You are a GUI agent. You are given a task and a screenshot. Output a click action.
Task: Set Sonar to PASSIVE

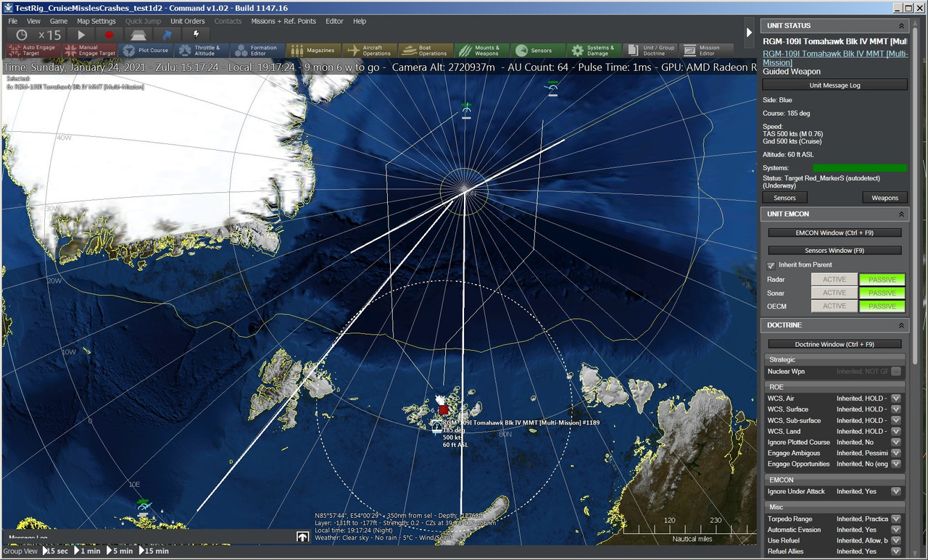882,293
